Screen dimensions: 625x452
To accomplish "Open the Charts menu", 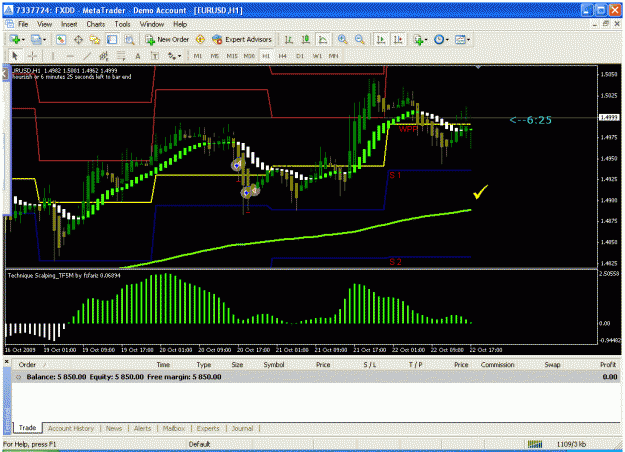I will tap(96, 24).
